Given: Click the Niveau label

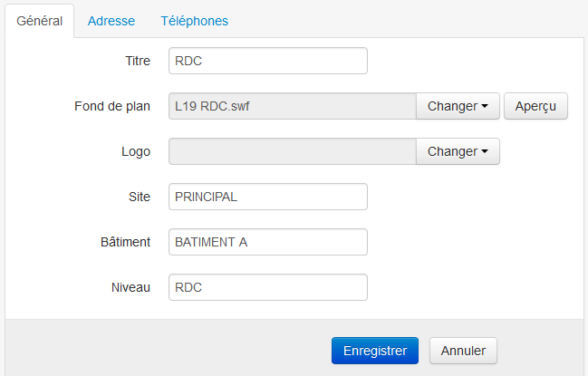Looking at the screenshot, I should (x=130, y=287).
